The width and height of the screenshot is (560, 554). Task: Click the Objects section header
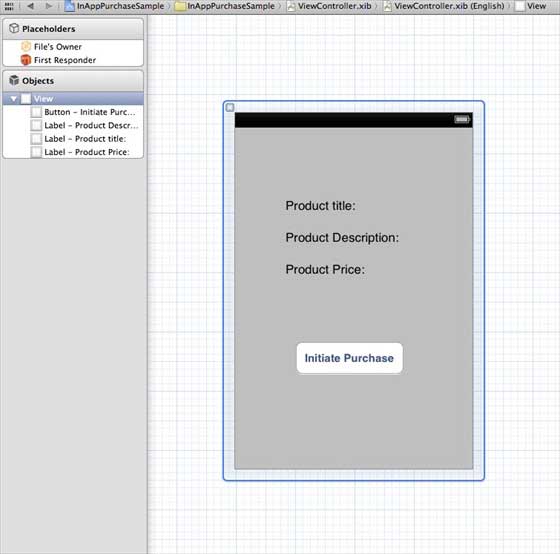click(x=73, y=81)
